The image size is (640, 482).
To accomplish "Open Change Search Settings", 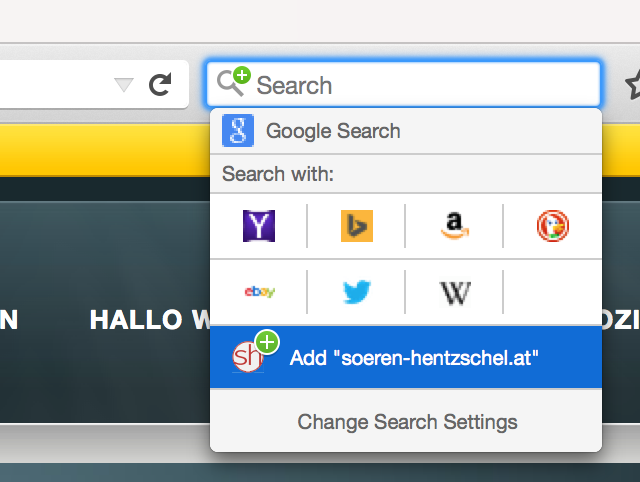I will tap(407, 421).
